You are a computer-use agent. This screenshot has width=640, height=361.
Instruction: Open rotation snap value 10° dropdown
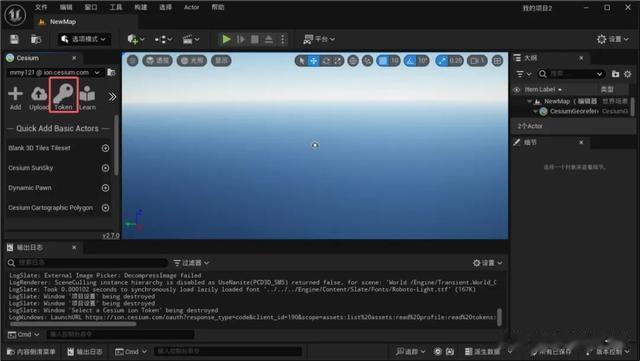pos(422,61)
